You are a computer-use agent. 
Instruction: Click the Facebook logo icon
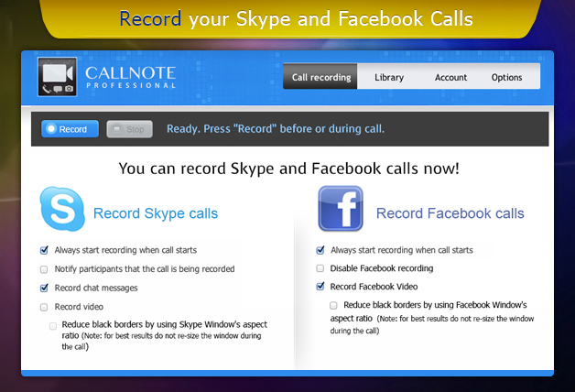point(341,208)
